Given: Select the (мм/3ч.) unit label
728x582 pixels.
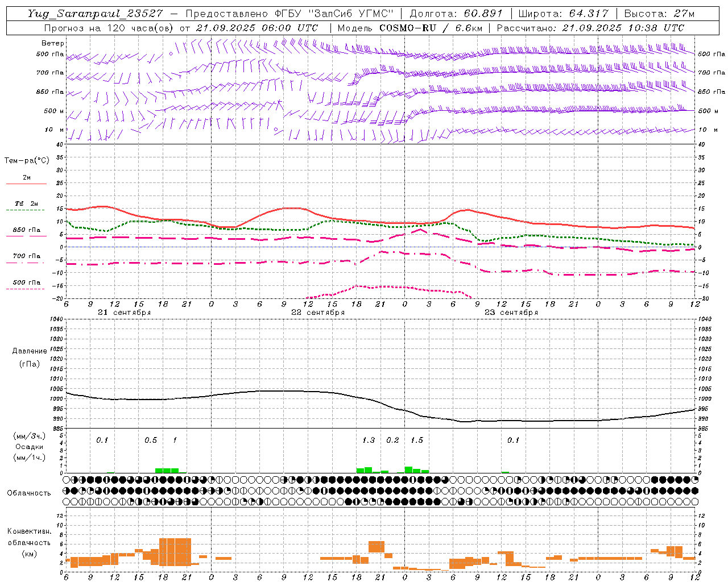Looking at the screenshot, I should coord(30,436).
